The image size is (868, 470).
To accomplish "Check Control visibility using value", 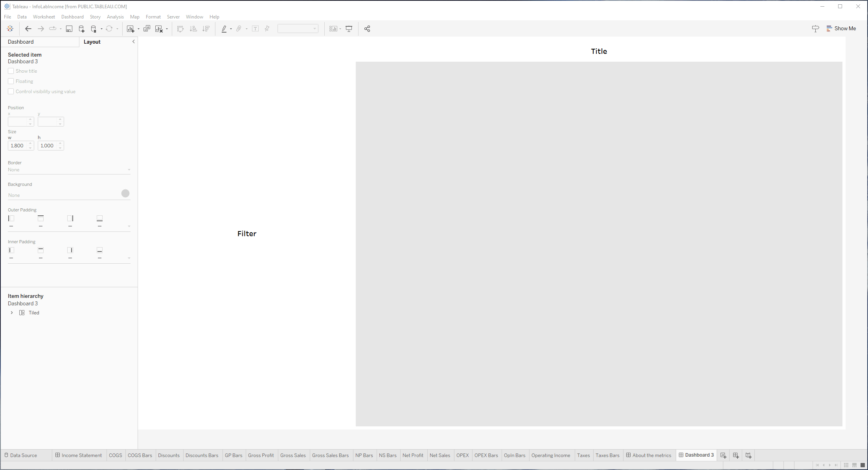I will pyautogui.click(x=11, y=92).
